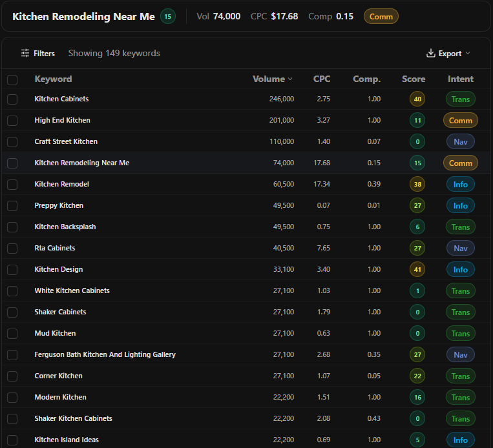Click score badge 16 for Modern Kitchen
The width and height of the screenshot is (493, 448).
pyautogui.click(x=417, y=398)
